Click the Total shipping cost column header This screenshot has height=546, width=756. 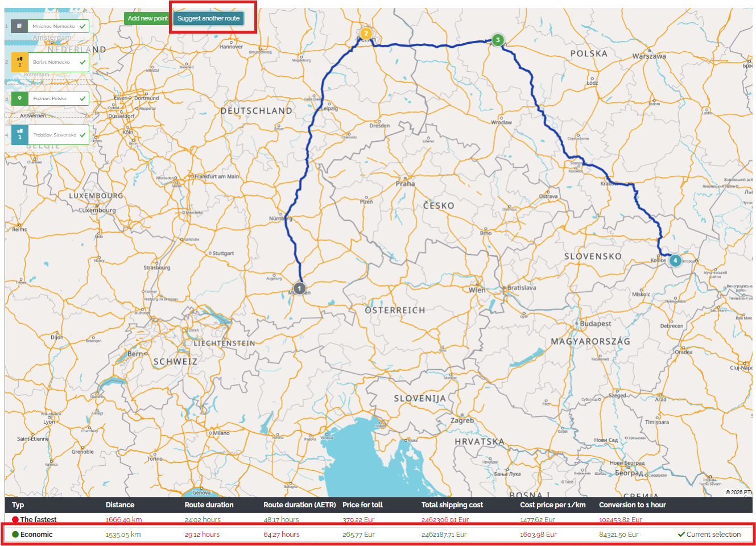click(452, 504)
